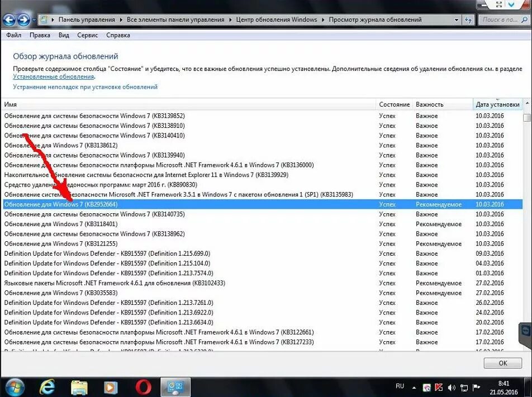Click the RU language indicator in tray
Screen dimensions: 532x397
400,386
